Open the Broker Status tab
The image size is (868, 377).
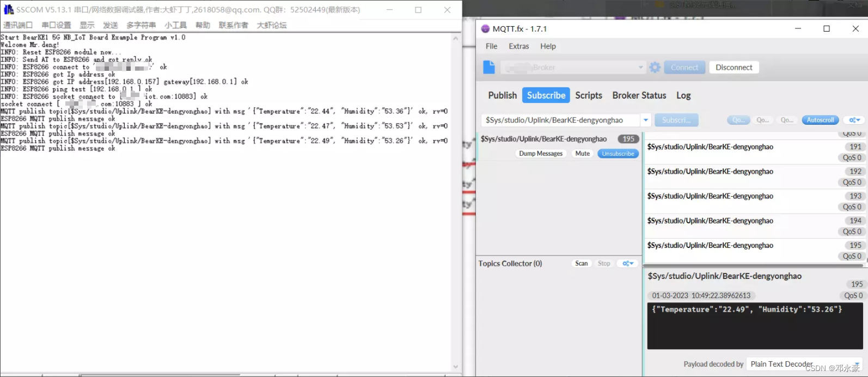tap(639, 95)
